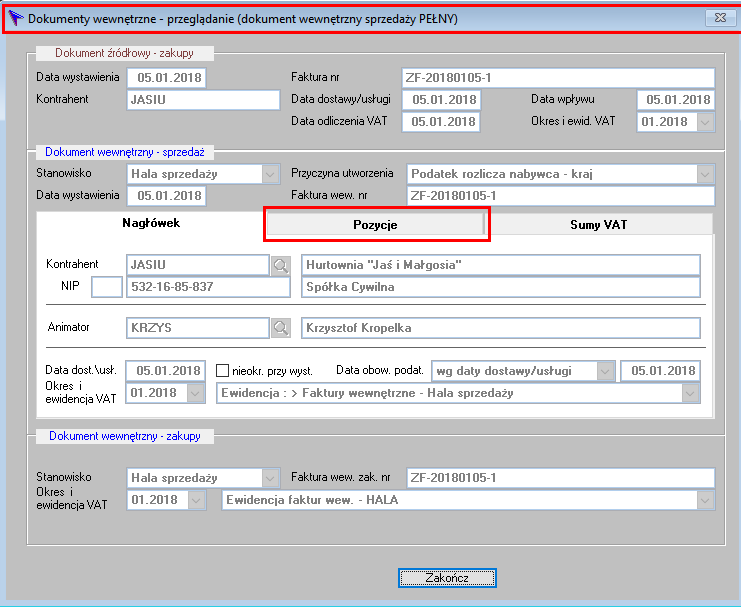The height and width of the screenshot is (607, 741).
Task: Expand the Stanowisko dropdown in zakupy section
Action: pyautogui.click(x=270, y=478)
